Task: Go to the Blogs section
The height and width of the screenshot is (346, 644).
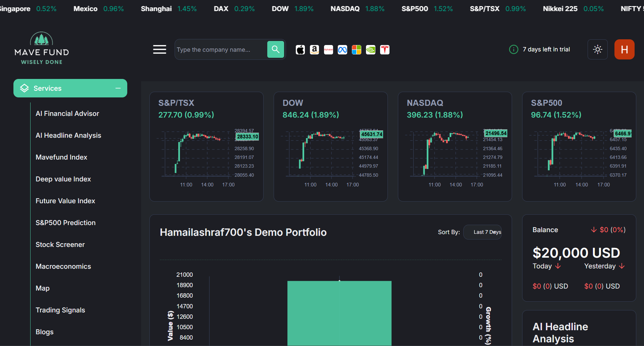Action: (x=44, y=332)
